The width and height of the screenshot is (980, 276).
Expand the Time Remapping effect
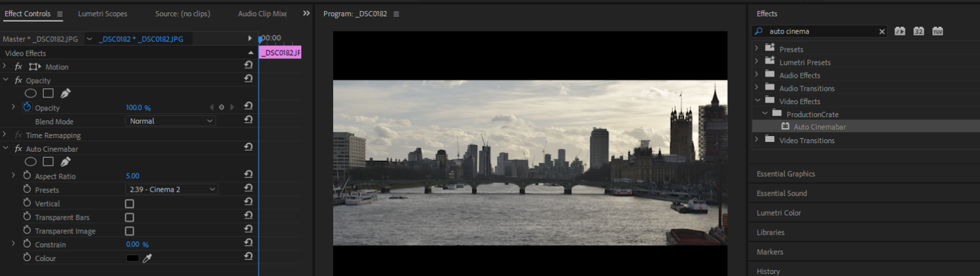[5, 135]
